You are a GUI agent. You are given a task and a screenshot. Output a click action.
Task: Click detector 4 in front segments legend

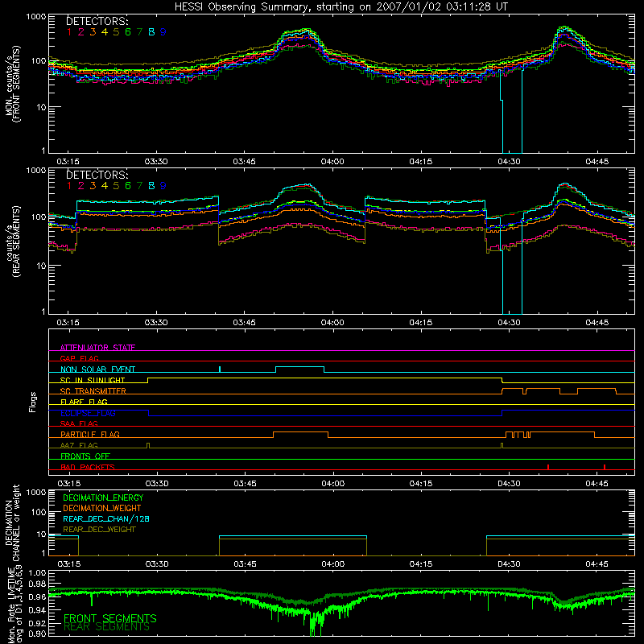pyautogui.click(x=105, y=32)
